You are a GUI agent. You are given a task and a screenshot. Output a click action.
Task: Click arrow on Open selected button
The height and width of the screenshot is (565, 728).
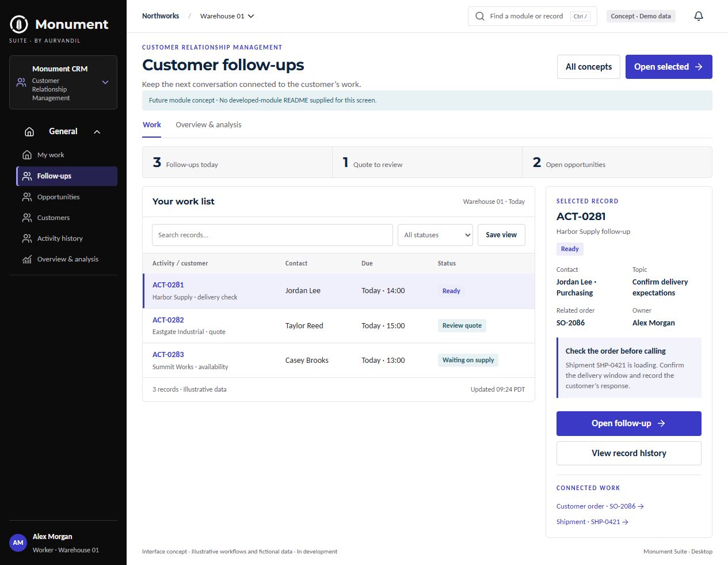699,67
